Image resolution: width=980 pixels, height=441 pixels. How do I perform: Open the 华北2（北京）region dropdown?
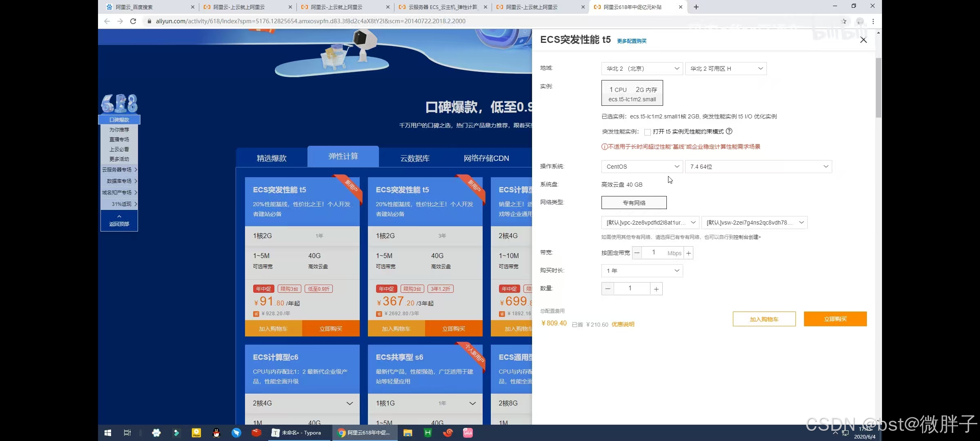point(641,68)
